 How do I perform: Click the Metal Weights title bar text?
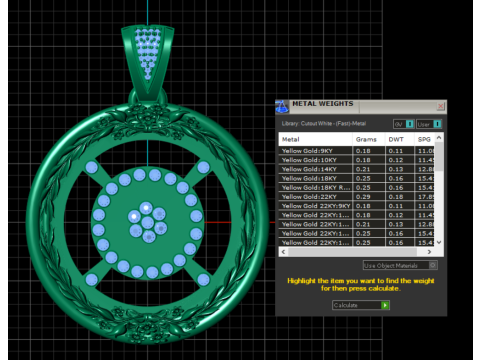pos(323,104)
